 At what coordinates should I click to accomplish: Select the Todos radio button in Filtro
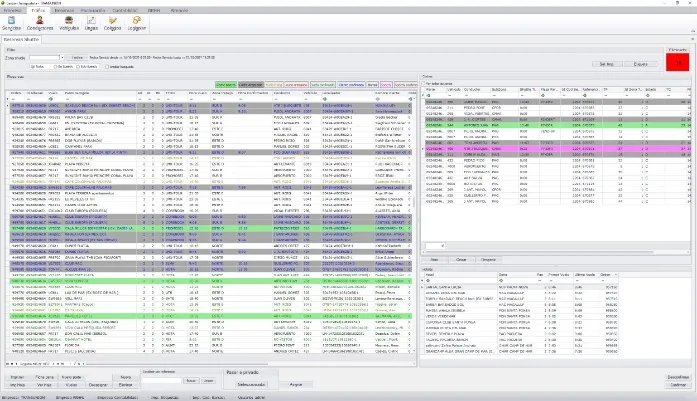point(33,67)
